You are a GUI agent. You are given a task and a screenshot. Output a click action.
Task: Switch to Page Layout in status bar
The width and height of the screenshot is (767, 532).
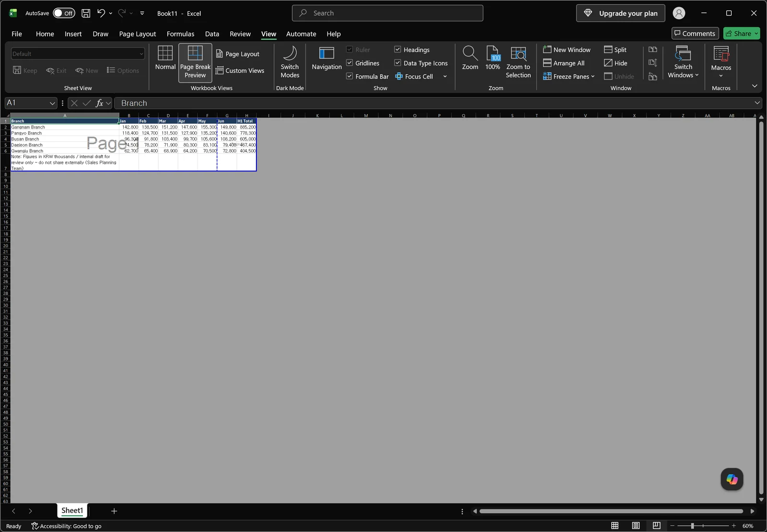point(636,526)
